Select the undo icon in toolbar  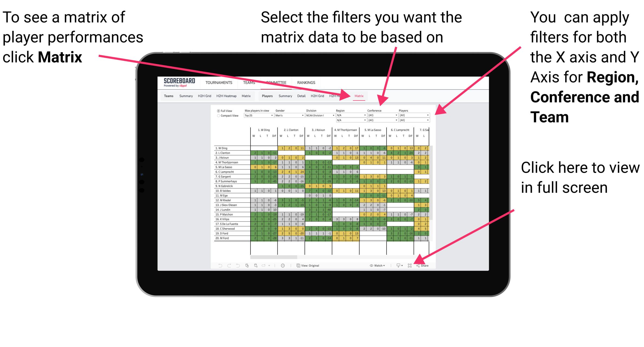pos(218,265)
